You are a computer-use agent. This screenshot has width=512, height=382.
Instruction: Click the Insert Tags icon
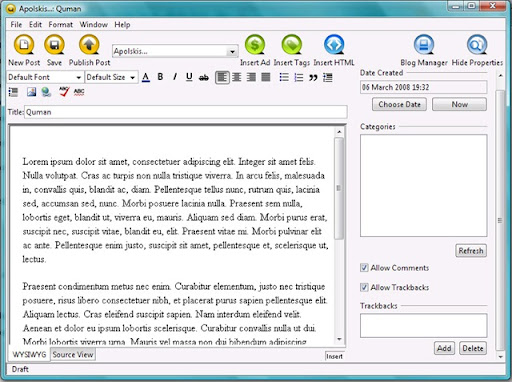point(292,44)
